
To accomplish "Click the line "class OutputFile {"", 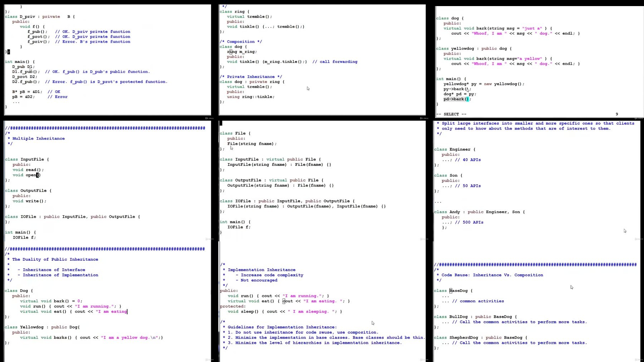I will click(x=28, y=190).
